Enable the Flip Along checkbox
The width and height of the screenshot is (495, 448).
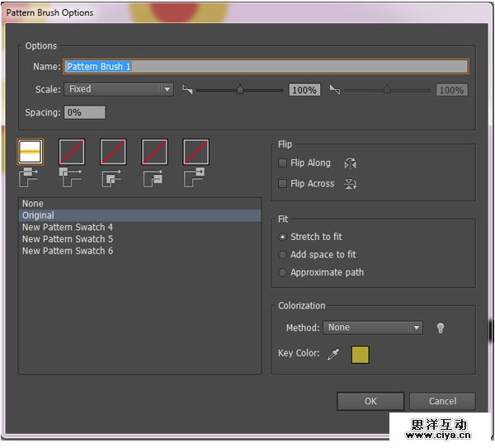click(283, 163)
